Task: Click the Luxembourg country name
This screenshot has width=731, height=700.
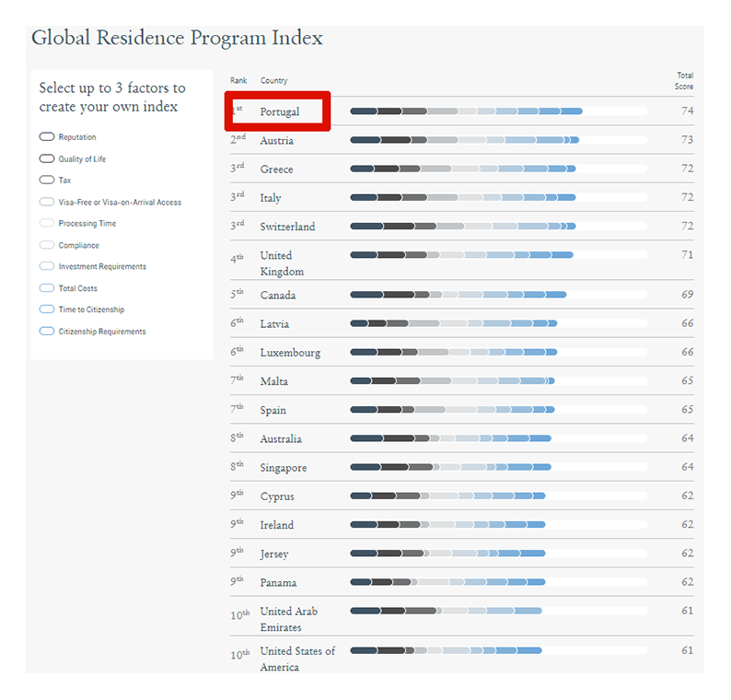Action: coord(290,353)
